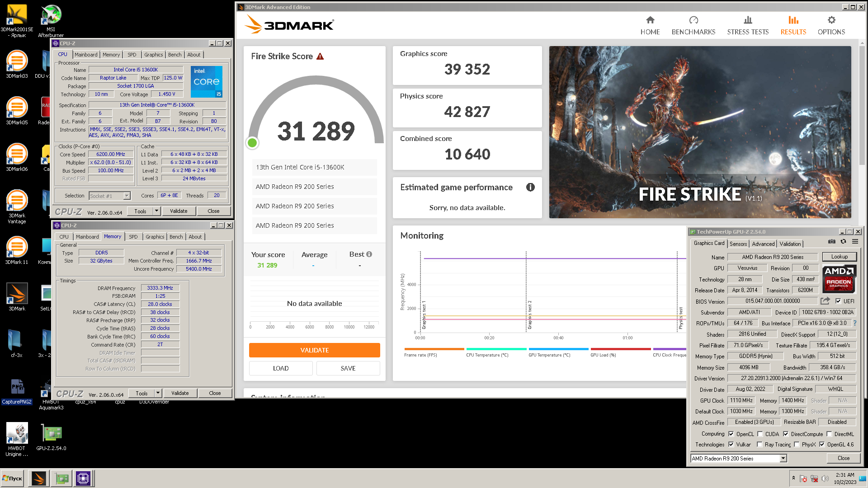Click the Fire Strike benchmark artwork
This screenshot has width=868, height=488.
pyautogui.click(x=700, y=132)
